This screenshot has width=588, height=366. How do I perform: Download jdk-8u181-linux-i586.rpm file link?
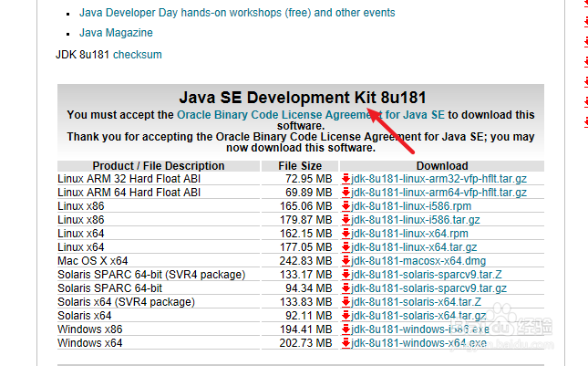[x=411, y=206]
